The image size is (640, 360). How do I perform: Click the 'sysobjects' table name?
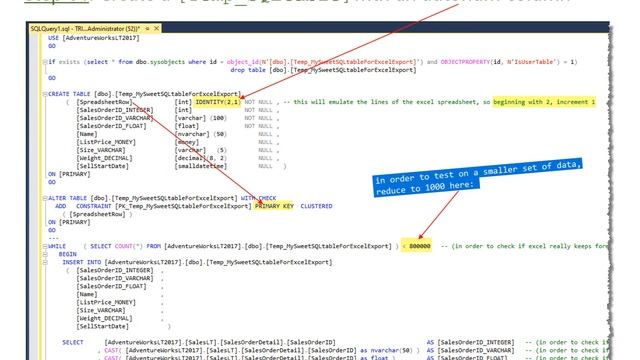[167, 62]
